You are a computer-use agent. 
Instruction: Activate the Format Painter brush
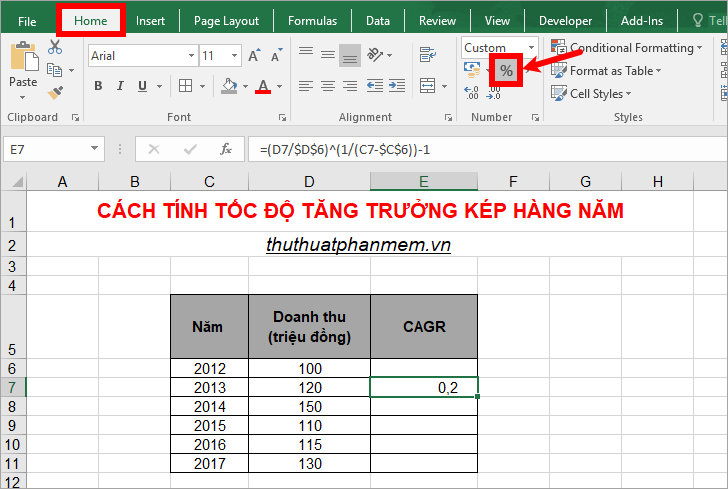click(x=55, y=92)
